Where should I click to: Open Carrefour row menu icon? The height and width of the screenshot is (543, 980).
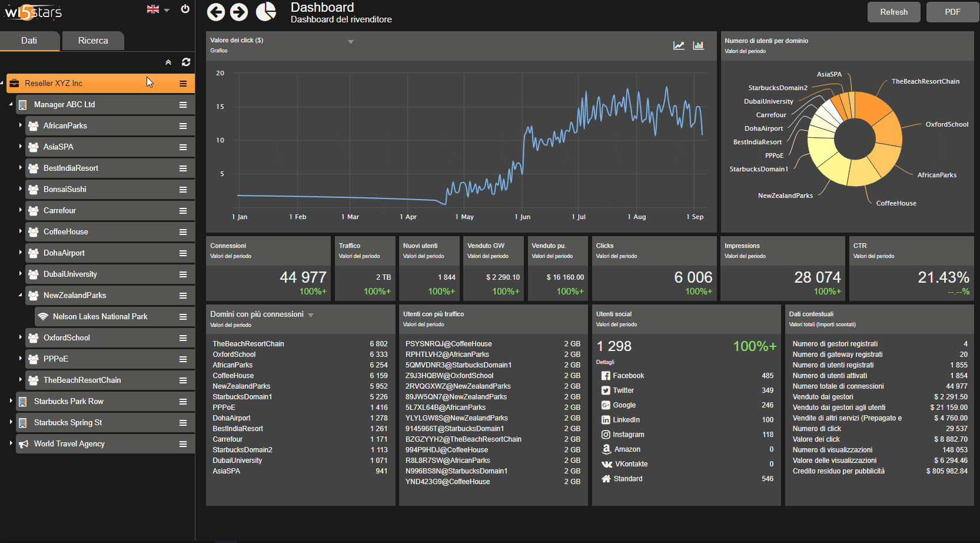tap(183, 211)
